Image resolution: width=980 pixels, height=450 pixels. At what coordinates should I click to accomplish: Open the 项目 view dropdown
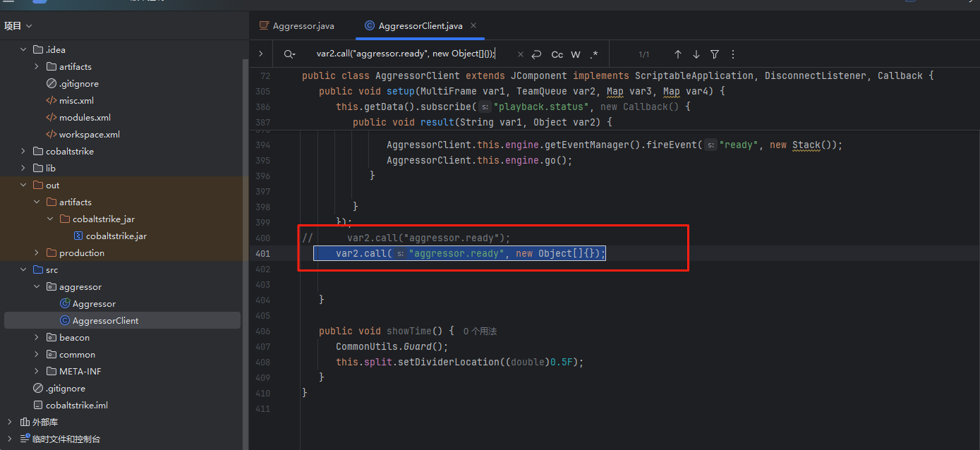tap(18, 26)
